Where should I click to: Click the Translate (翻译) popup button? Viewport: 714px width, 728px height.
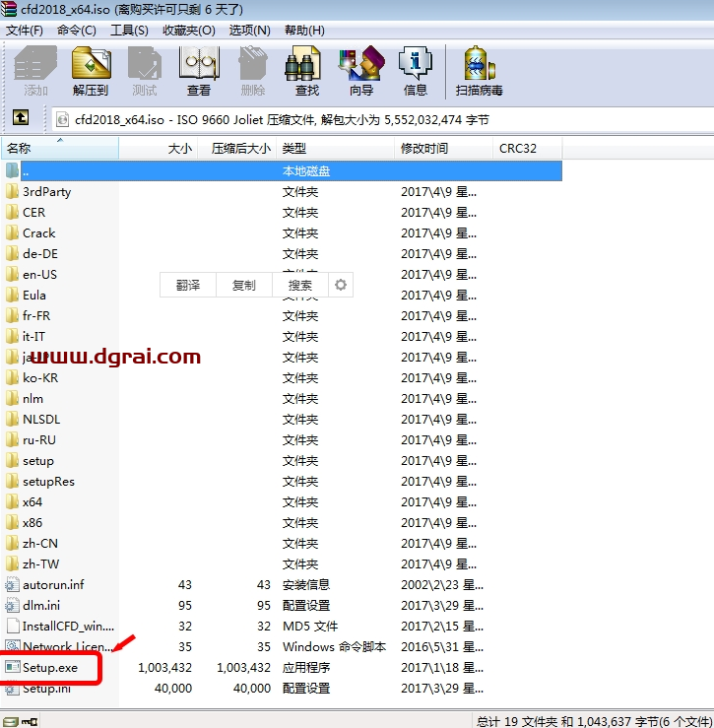click(x=188, y=285)
